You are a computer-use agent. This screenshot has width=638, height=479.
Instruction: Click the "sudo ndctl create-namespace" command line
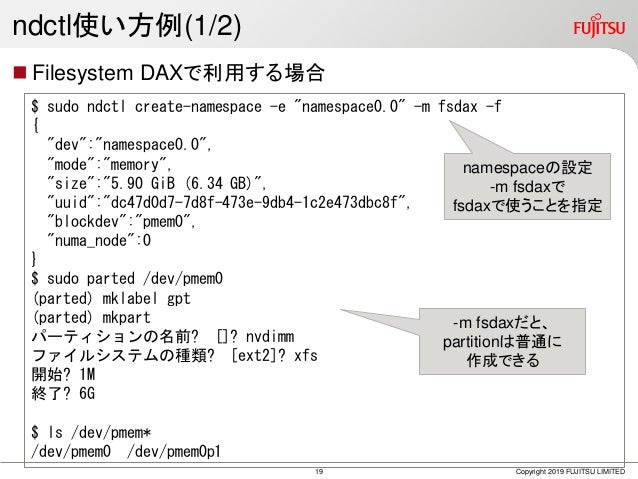coord(266,107)
